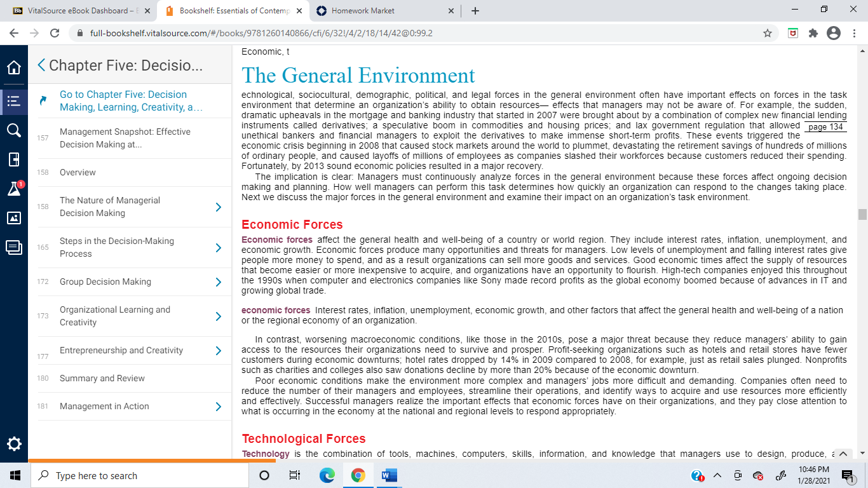Image resolution: width=868 pixels, height=488 pixels.
Task: Click the scrollbar up arrow
Action: point(862,51)
